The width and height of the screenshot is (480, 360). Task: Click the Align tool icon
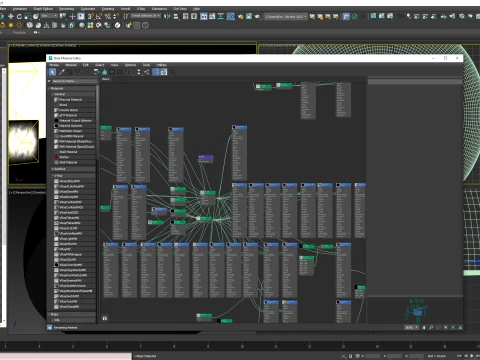[176, 16]
